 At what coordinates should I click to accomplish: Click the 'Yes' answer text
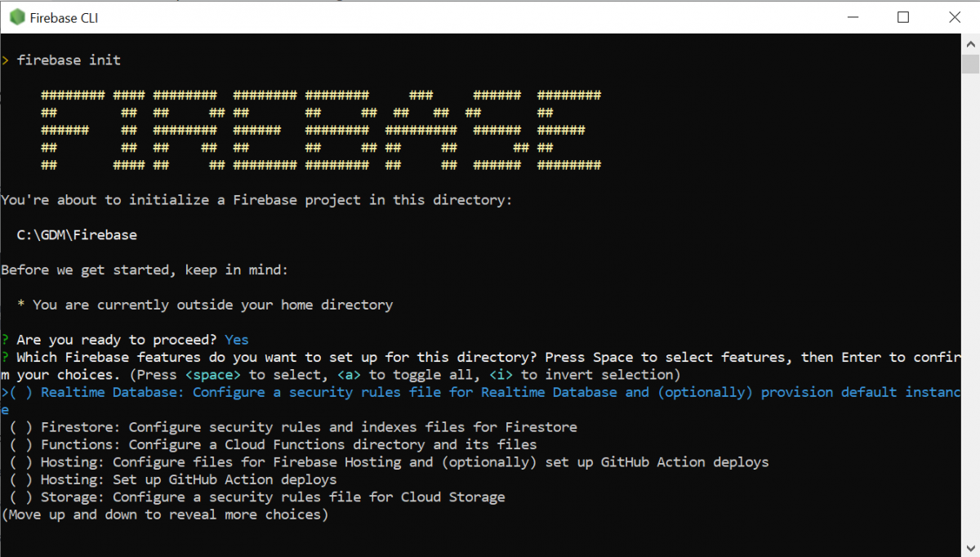point(237,340)
